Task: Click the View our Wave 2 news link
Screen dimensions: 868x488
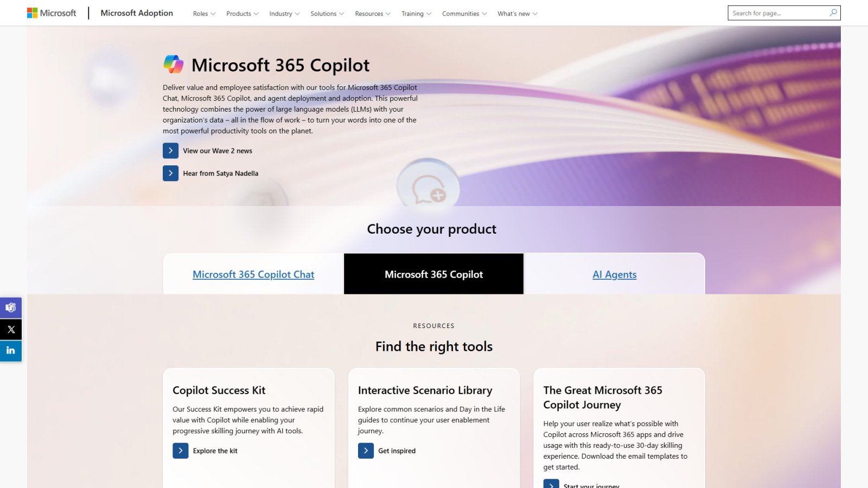Action: point(217,151)
